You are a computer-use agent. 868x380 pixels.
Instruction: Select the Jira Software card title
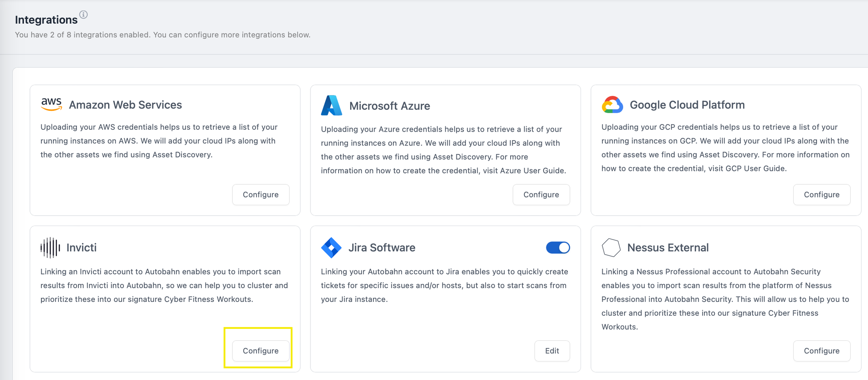(x=382, y=248)
